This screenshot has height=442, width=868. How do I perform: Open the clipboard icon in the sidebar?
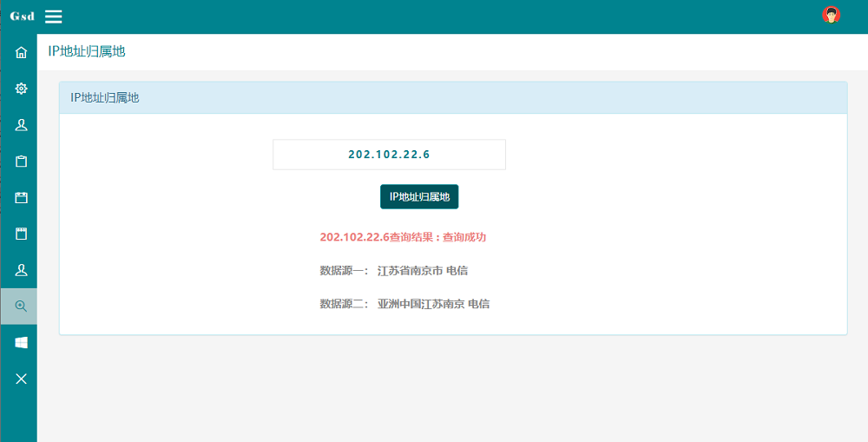21,162
